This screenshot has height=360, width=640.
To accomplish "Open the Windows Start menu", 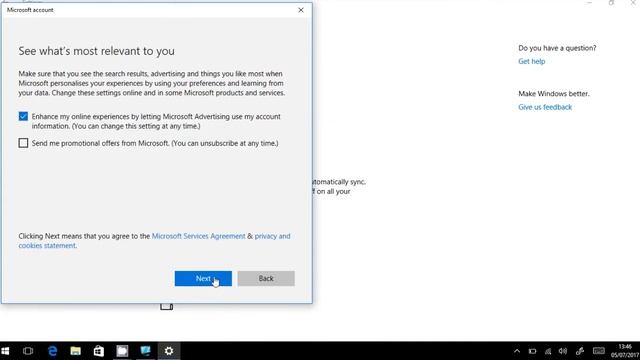I will click(5, 351).
